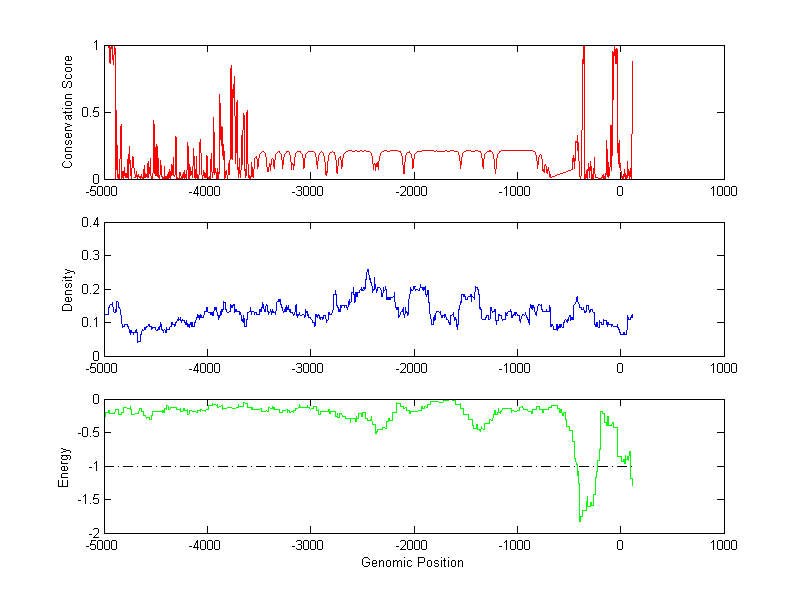Screen dimensions: 800x599
Task: Click the -3000 tick label under Density plot
Action: [x=310, y=368]
